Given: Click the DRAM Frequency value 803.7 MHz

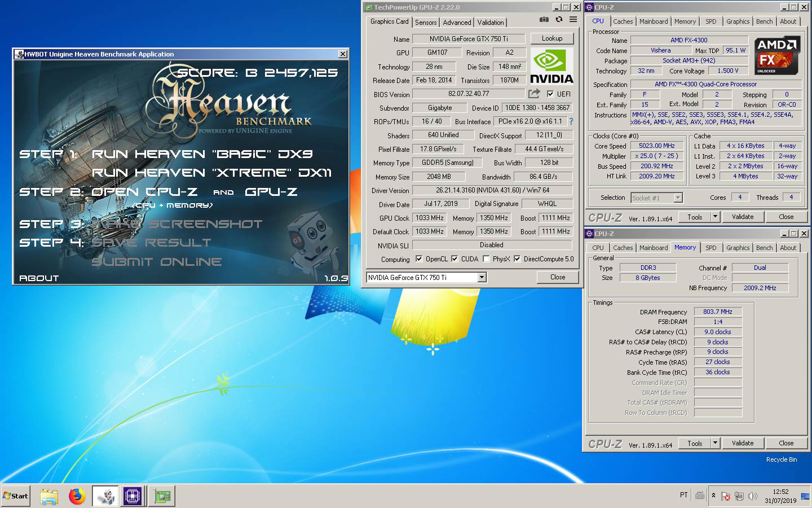Looking at the screenshot, I should point(717,312).
